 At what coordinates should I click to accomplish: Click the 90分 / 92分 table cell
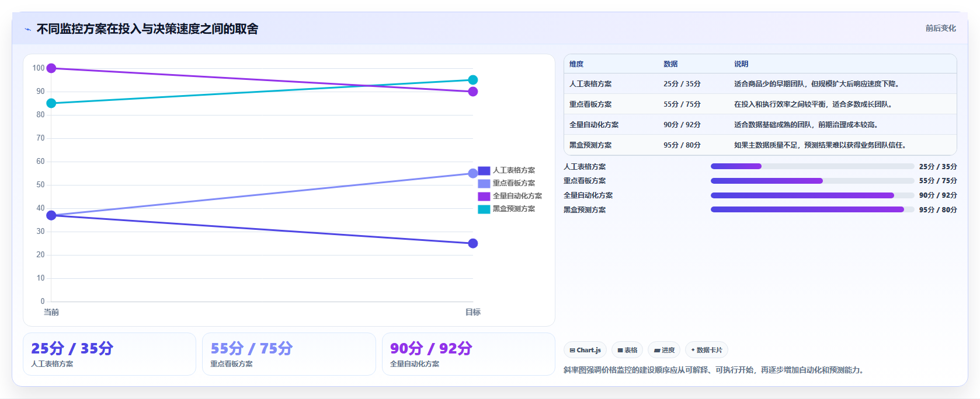[682, 125]
